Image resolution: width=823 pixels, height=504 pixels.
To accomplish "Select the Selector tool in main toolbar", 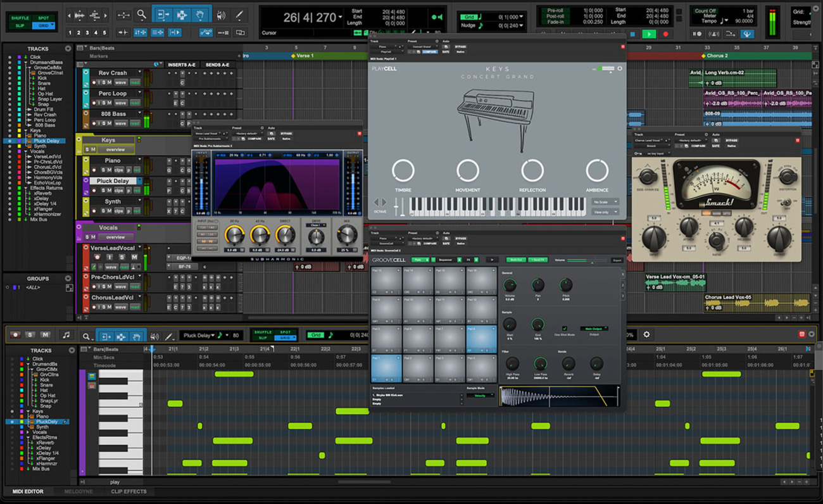I will coord(182,15).
